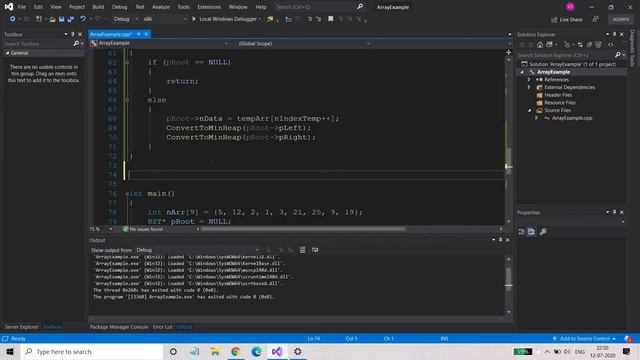
Task: Toggle auto-hide pin of Solution Explorer
Action: (614, 34)
